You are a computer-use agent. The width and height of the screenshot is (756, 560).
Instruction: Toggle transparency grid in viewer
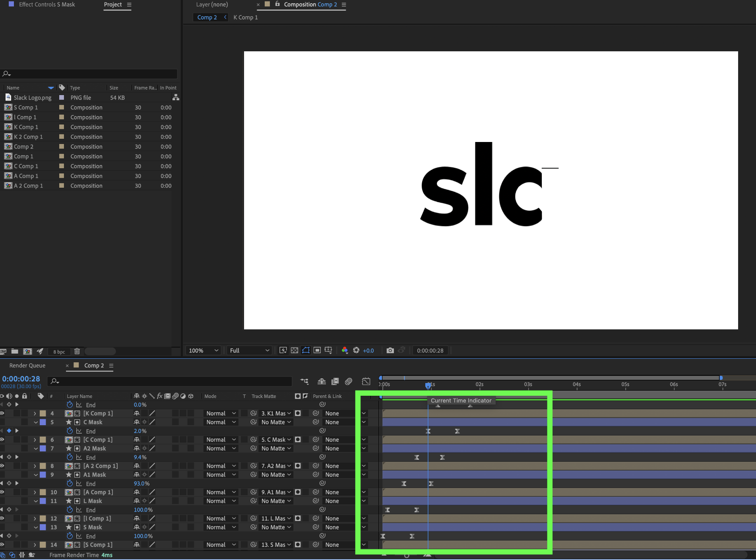click(x=295, y=350)
